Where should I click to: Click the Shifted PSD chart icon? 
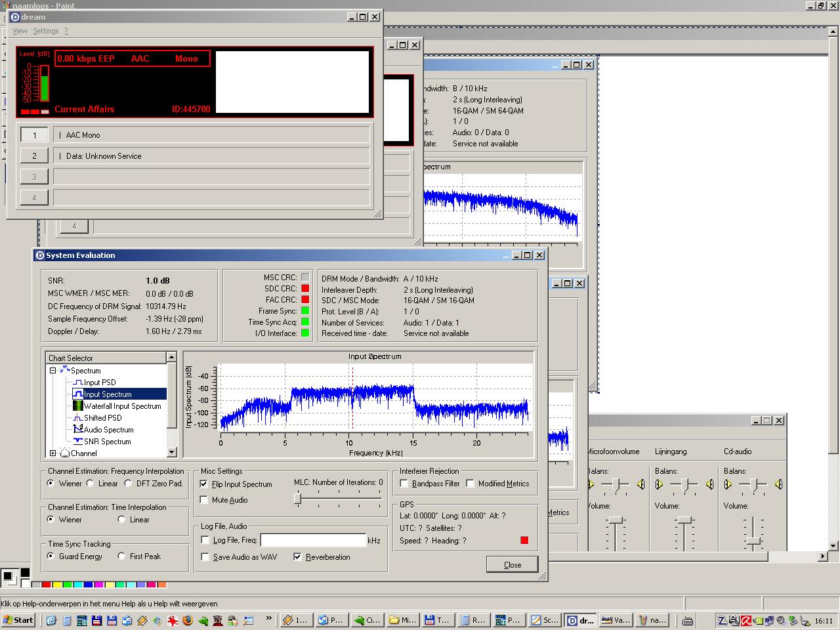point(77,418)
